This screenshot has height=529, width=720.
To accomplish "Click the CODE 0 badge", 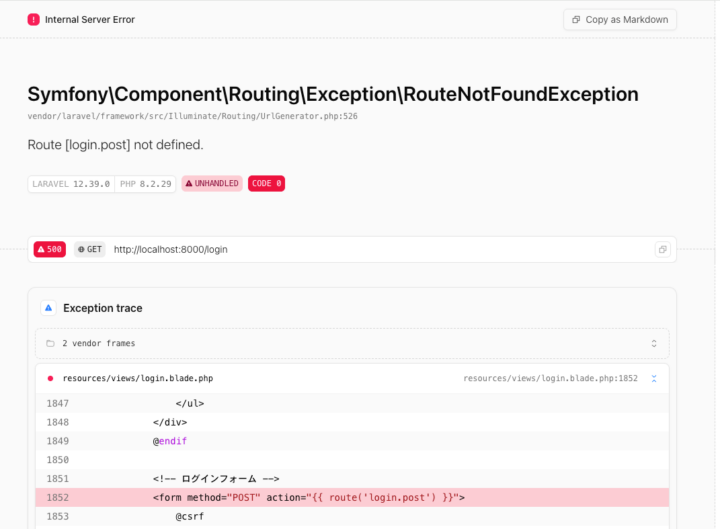I will point(266,184).
